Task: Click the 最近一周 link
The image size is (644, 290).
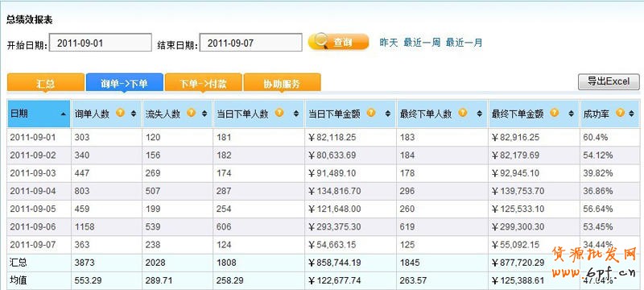Action: coord(422,43)
